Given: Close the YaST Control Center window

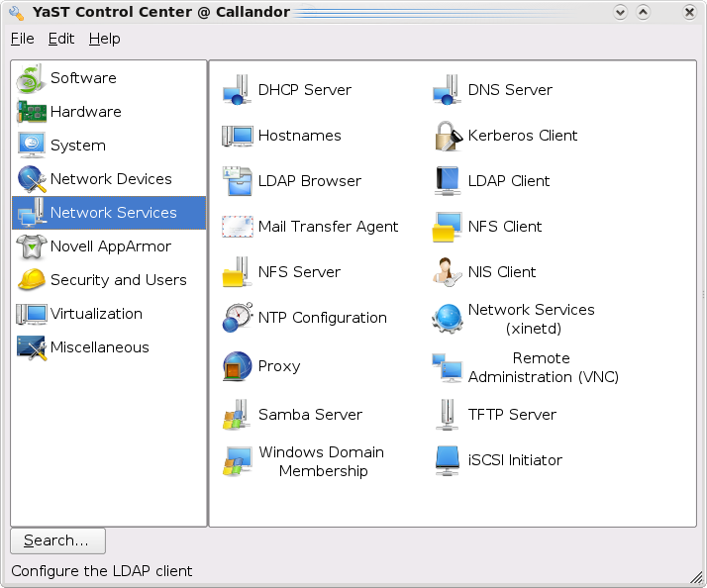Looking at the screenshot, I should [x=689, y=12].
